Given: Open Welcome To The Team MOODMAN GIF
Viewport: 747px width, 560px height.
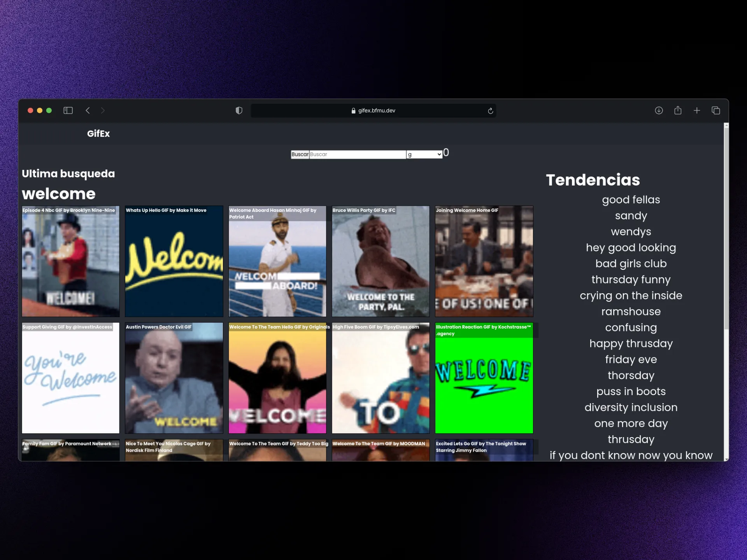Looking at the screenshot, I should (381, 450).
